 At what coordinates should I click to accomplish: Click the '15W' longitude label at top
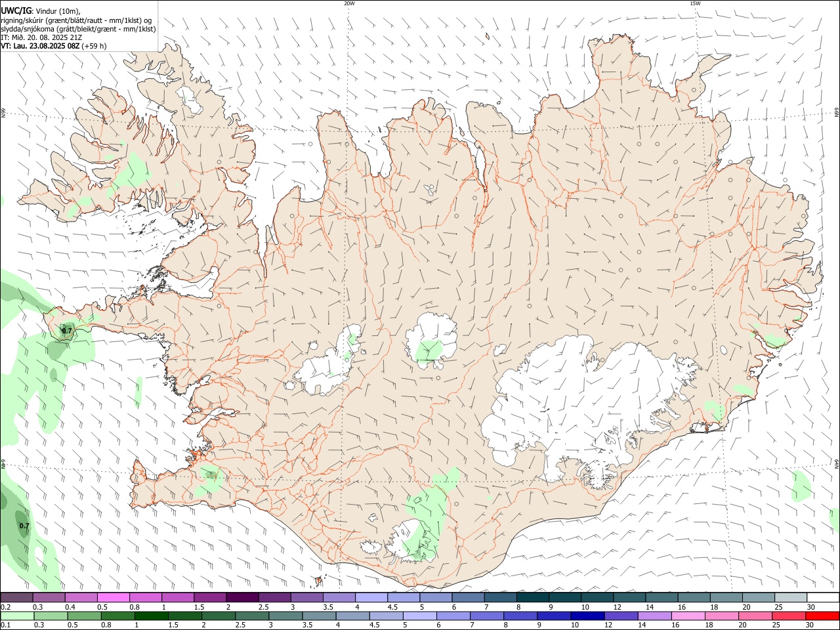click(x=695, y=3)
